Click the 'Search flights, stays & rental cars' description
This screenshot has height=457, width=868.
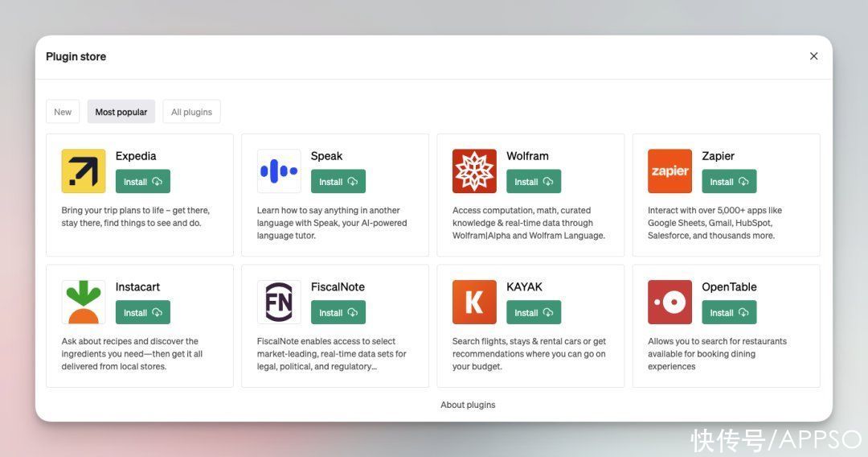[x=529, y=353]
